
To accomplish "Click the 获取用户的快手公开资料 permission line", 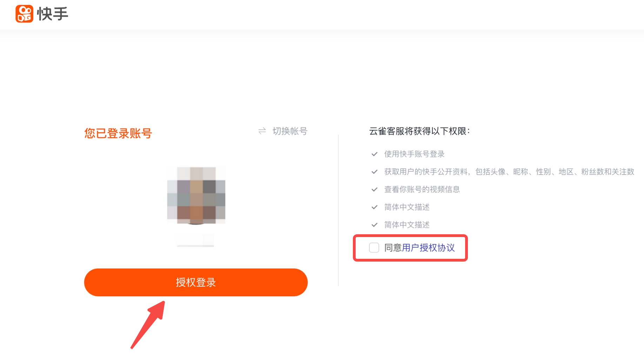I will pyautogui.click(x=509, y=172).
